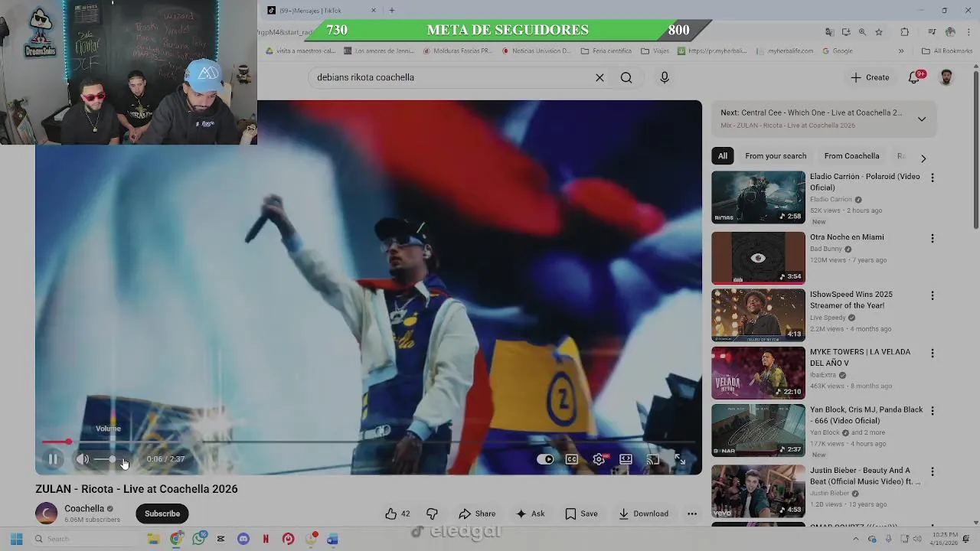Select the From Coachella chip
This screenshot has width=980, height=551.
point(851,156)
